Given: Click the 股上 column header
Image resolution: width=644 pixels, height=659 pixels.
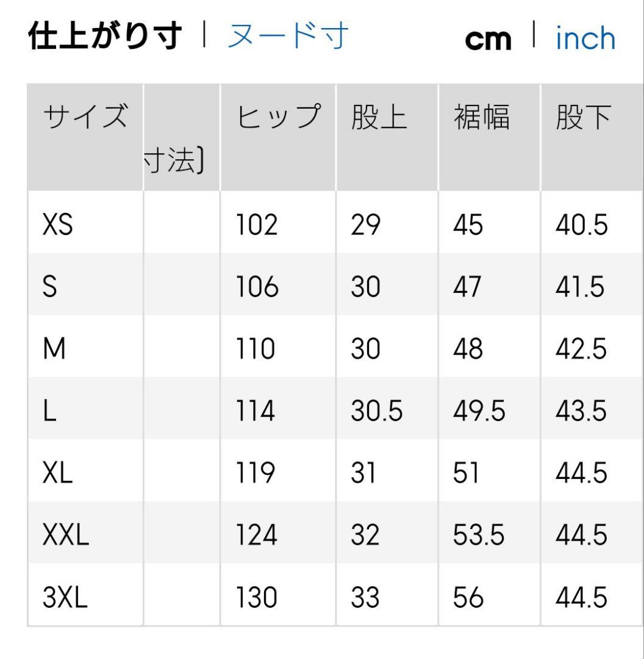Looking at the screenshot, I should [379, 117].
